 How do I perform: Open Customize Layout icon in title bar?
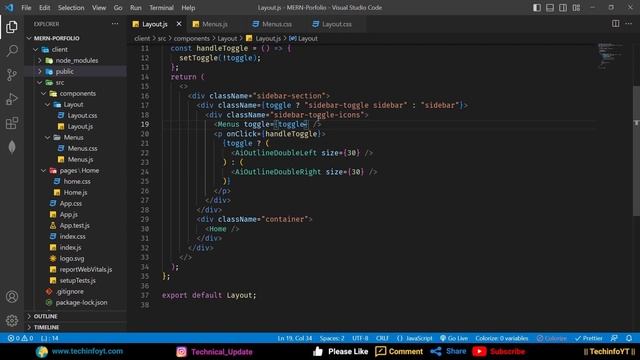click(576, 8)
